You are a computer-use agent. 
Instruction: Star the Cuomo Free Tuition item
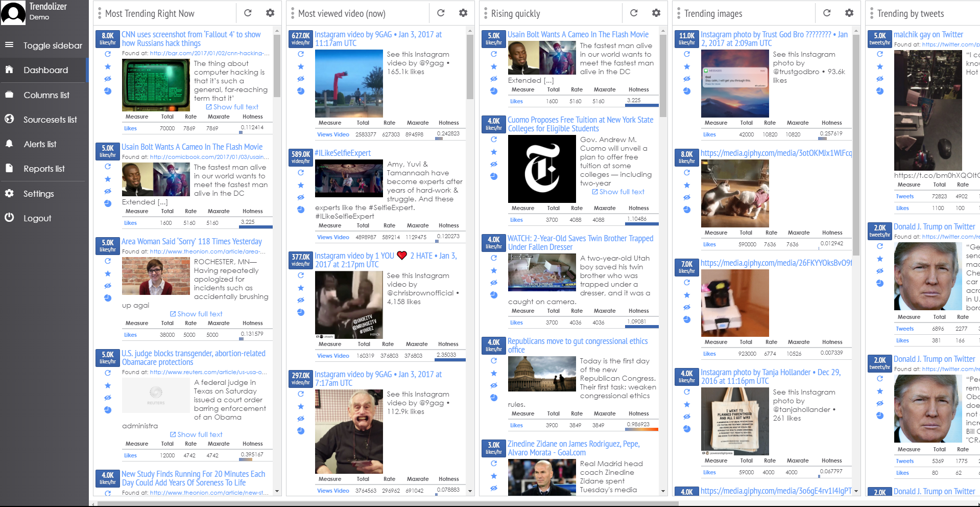(x=494, y=152)
